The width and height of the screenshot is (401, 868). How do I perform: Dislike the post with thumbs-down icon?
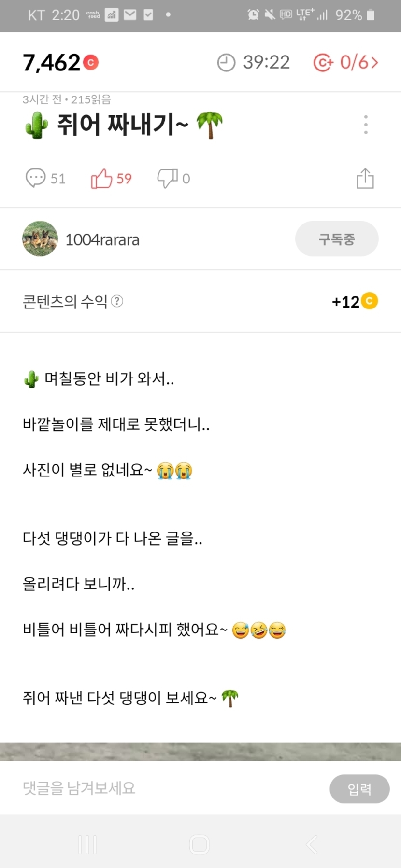coord(167,178)
